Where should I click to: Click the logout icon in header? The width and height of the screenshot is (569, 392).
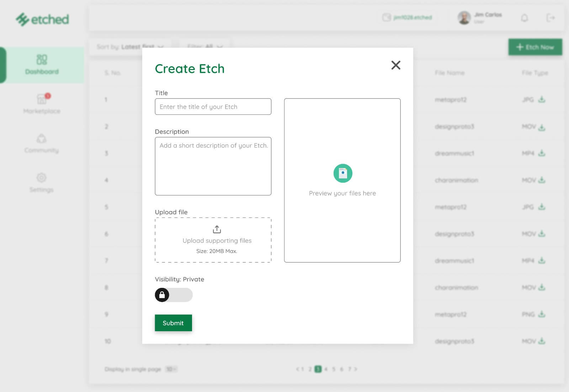[x=550, y=18]
